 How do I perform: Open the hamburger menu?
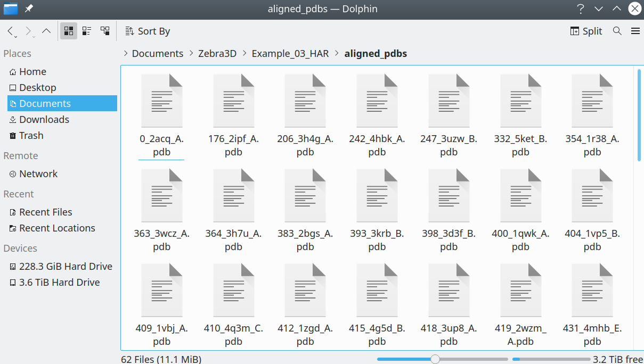tap(635, 31)
